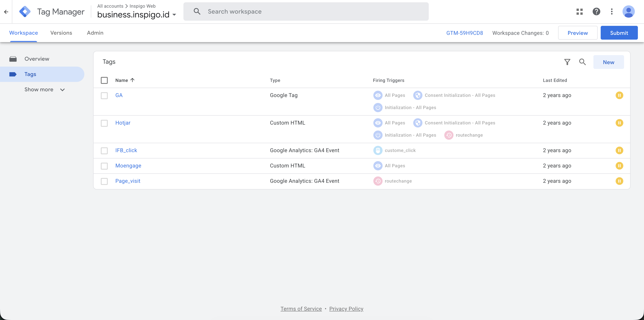This screenshot has width=644, height=320.
Task: Click the Last Edited column header
Action: (x=555, y=80)
